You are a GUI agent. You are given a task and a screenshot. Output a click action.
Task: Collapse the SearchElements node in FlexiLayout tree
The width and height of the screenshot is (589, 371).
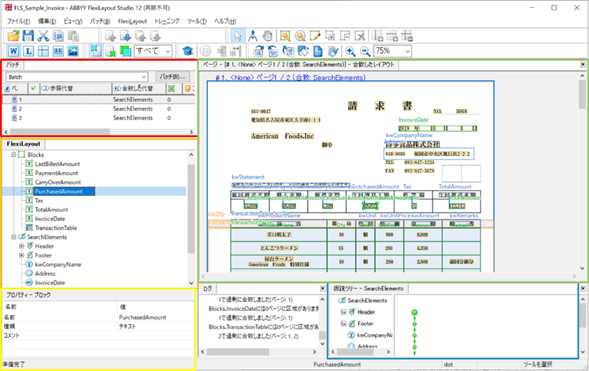(x=14, y=237)
